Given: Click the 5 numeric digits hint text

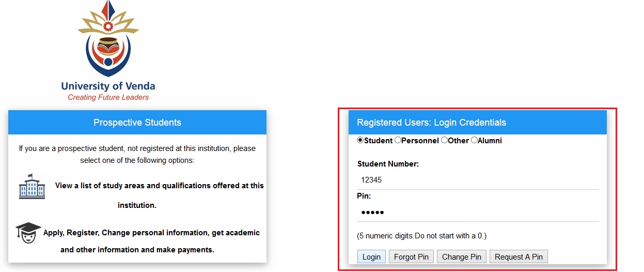Looking at the screenshot, I should tap(421, 236).
